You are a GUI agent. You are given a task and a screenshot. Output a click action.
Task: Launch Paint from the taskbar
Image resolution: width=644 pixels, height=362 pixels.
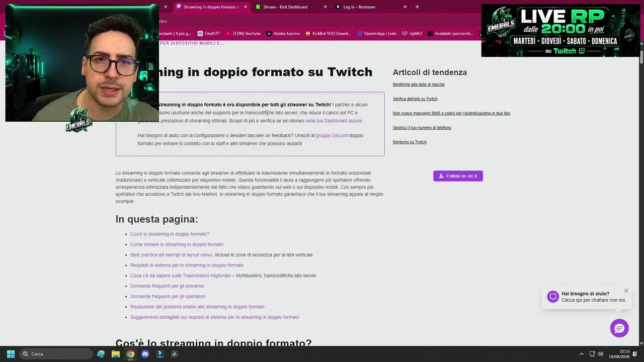101,354
